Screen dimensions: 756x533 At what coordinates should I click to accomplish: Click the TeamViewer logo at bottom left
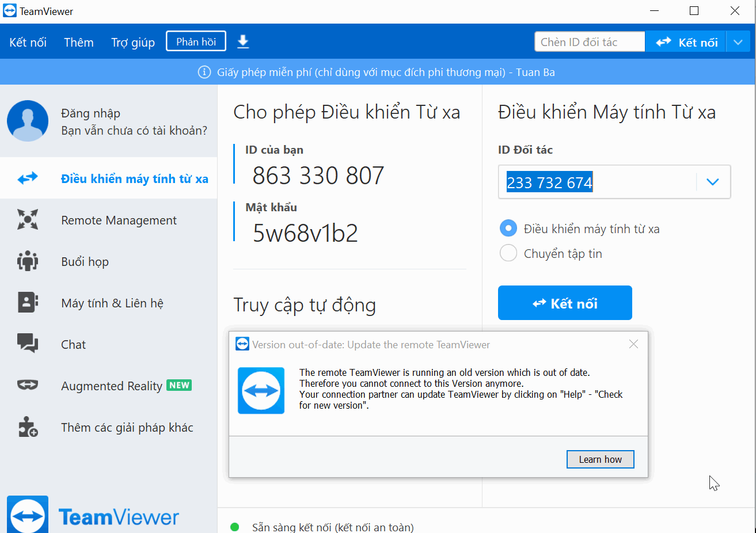(93, 515)
